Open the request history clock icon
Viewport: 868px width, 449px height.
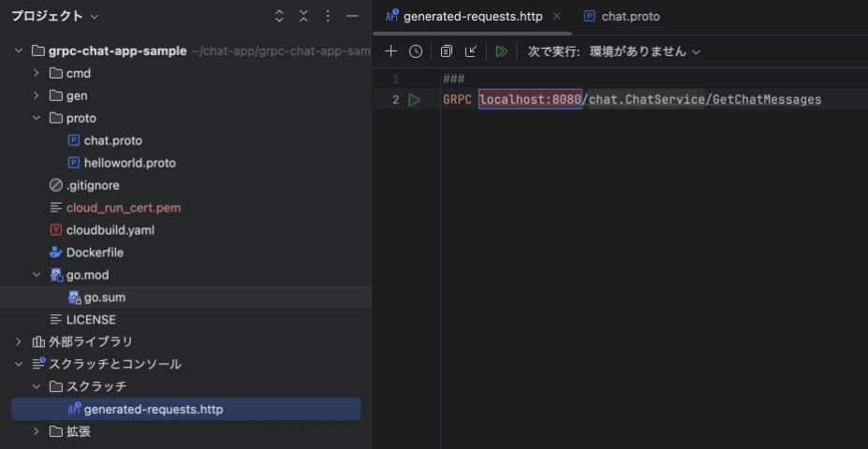pyautogui.click(x=416, y=51)
